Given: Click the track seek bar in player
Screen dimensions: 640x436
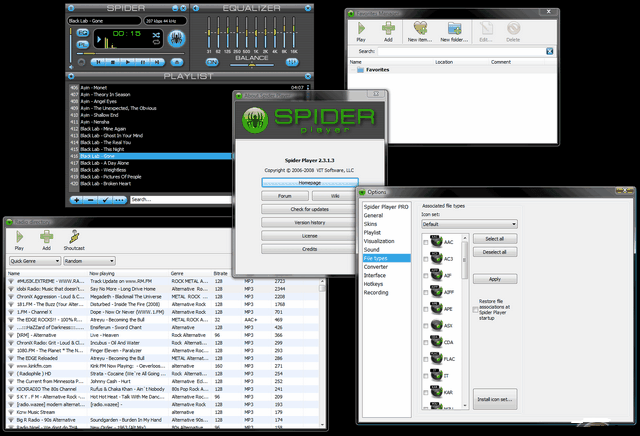Looking at the screenshot, I should point(130,53).
